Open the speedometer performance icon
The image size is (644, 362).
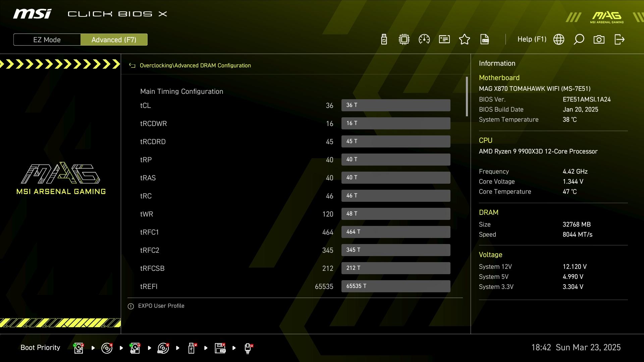click(424, 39)
